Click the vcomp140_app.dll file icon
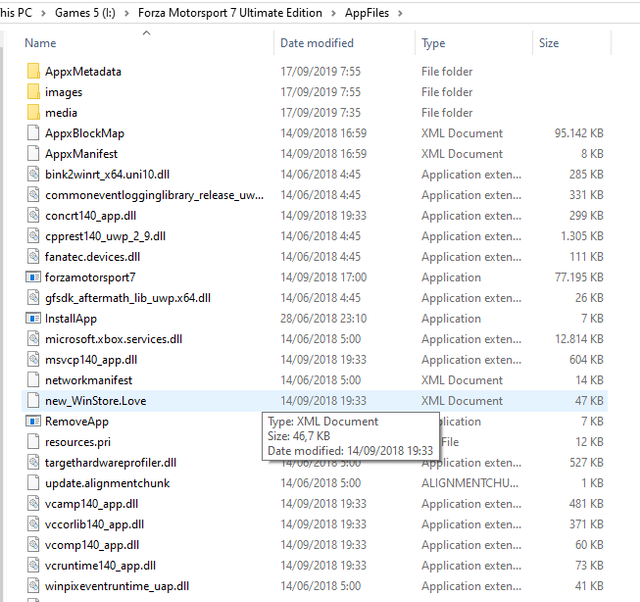This screenshot has height=602, width=640. pos(33,544)
